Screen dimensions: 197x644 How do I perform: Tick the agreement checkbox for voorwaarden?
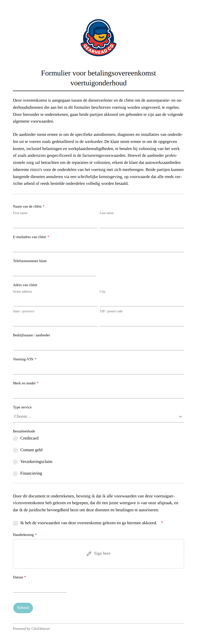[16, 523]
